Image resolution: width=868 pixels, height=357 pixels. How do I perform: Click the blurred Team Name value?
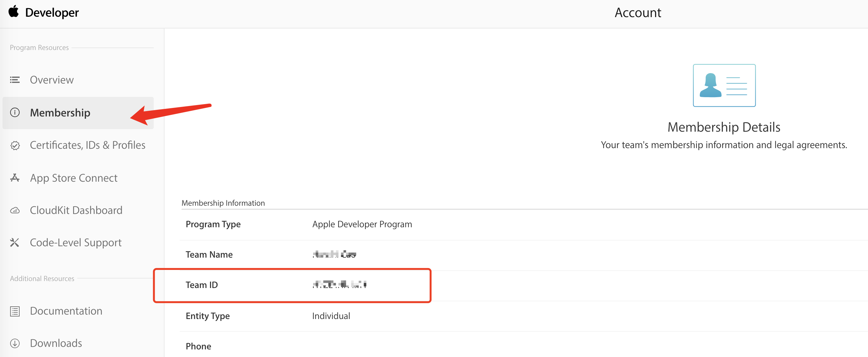click(x=334, y=254)
